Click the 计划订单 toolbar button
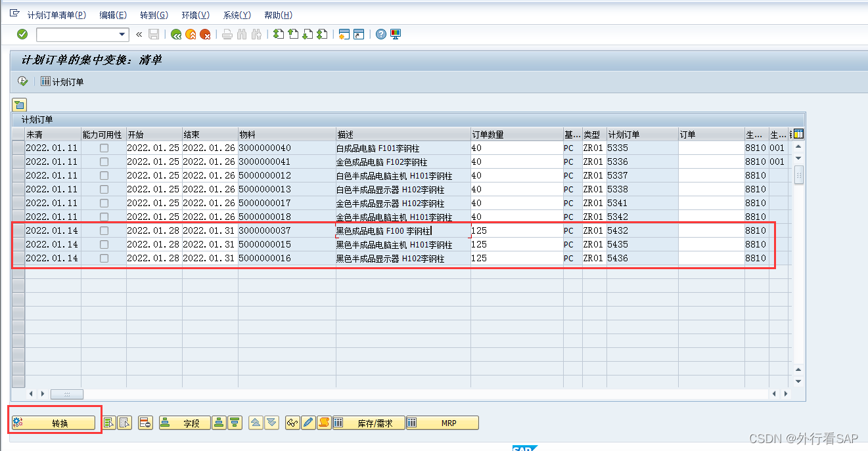This screenshot has width=868, height=451. [62, 82]
